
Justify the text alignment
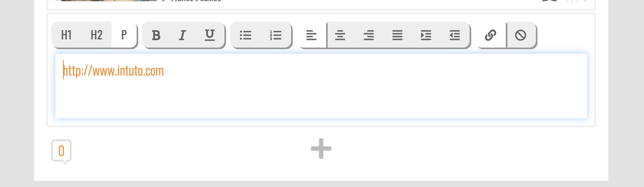coord(397,35)
